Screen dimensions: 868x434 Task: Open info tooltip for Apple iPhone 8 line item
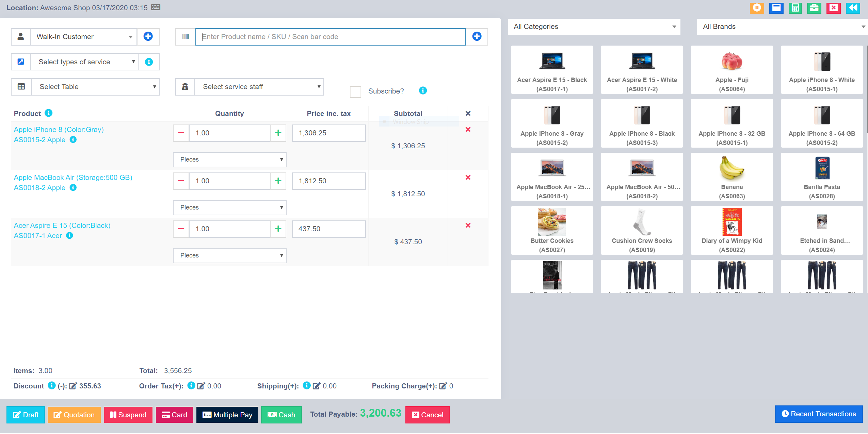click(x=74, y=140)
